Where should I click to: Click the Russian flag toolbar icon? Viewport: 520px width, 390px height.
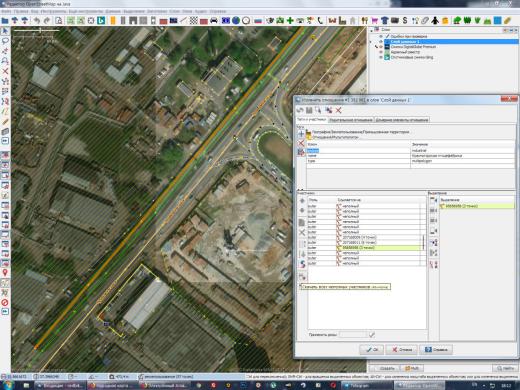(258, 21)
